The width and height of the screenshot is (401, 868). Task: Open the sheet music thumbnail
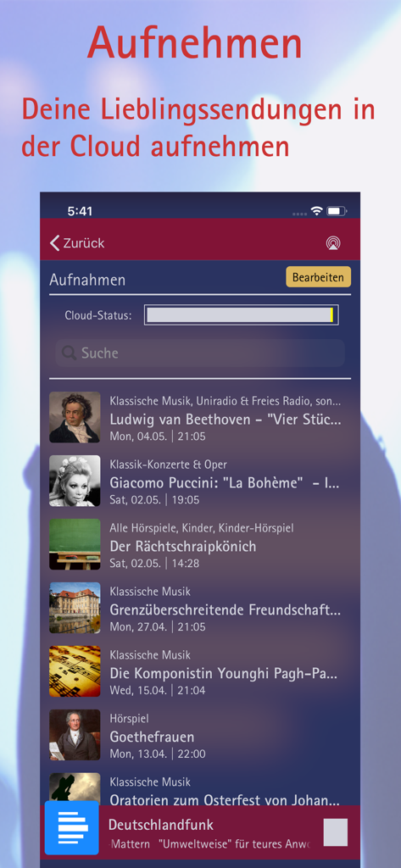pyautogui.click(x=75, y=671)
